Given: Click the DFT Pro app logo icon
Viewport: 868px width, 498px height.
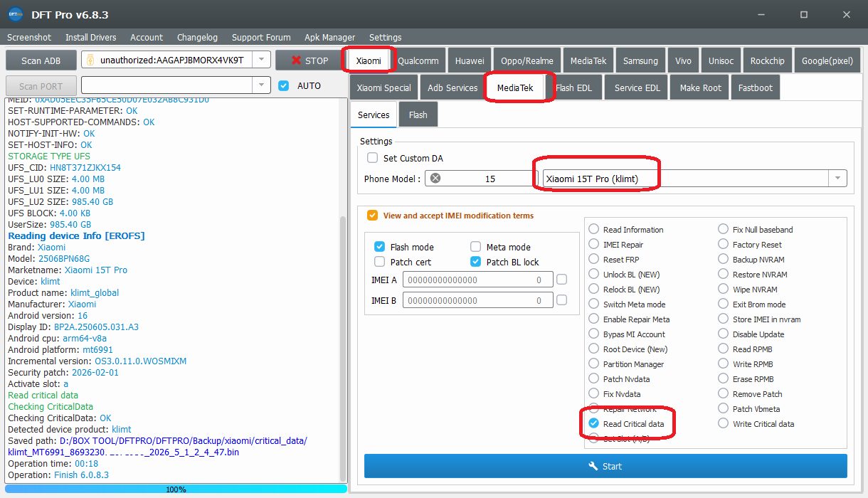Looking at the screenshot, I should tap(16, 14).
